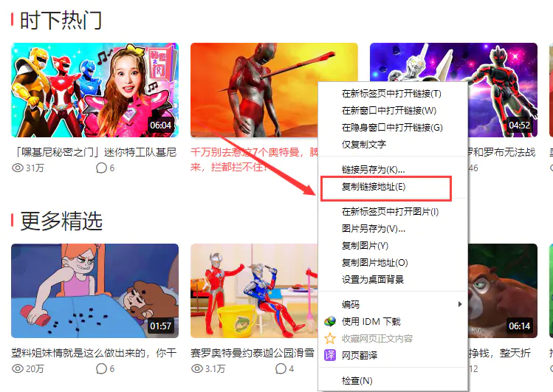Image resolution: width=553 pixels, height=392 pixels.
Task: Click title 赛罗奥特曼约泰迦公园滑雪
Action: click(253, 353)
